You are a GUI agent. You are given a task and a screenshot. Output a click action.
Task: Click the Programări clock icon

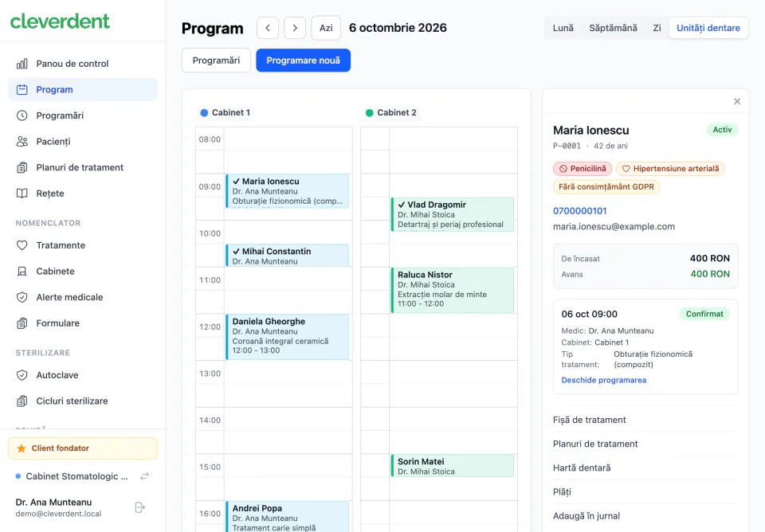coord(22,115)
